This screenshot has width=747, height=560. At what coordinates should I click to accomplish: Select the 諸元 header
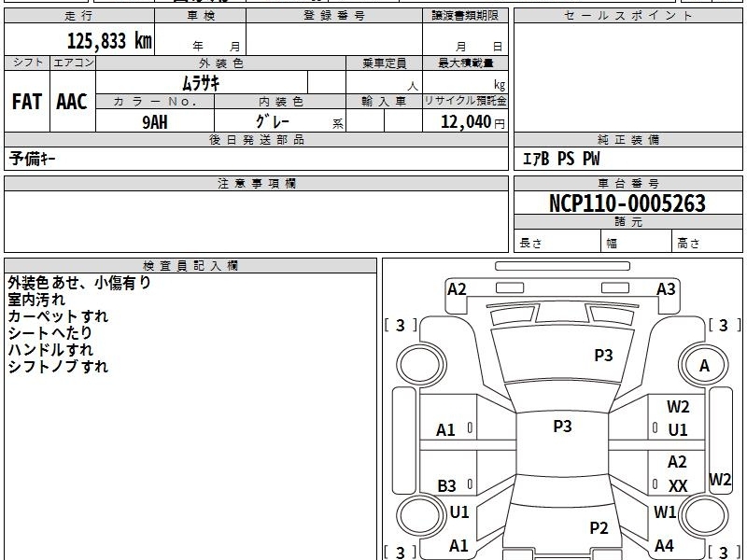point(627,222)
